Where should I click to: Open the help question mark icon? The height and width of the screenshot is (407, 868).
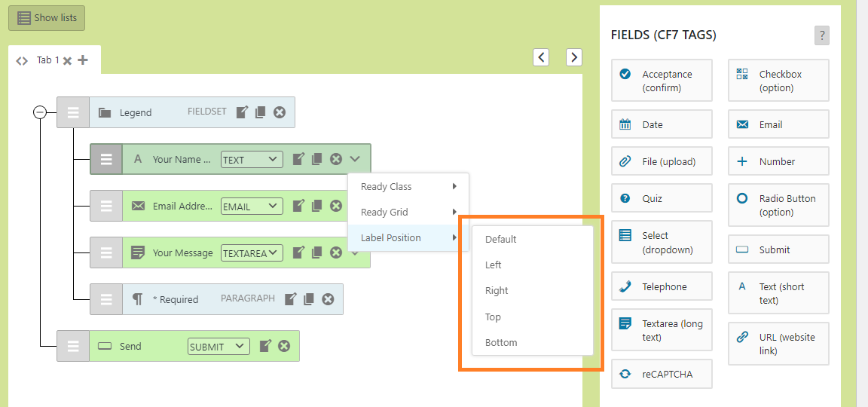821,35
